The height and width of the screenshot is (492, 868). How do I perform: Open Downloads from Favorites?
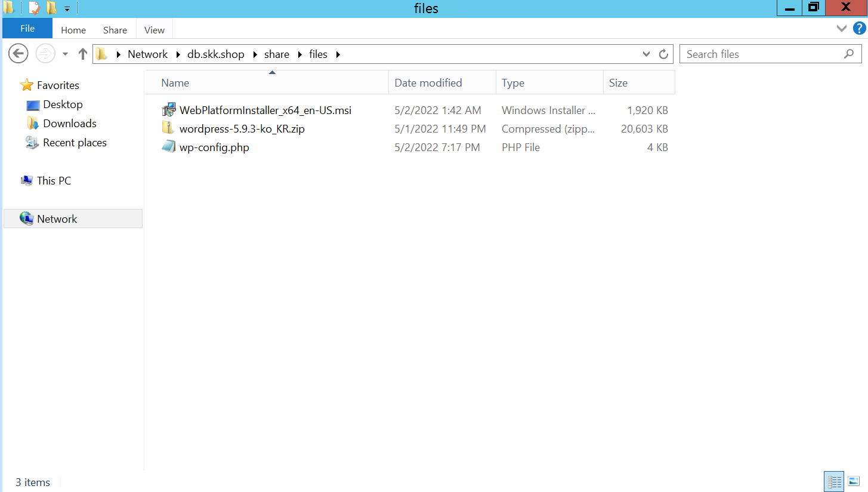(x=70, y=123)
